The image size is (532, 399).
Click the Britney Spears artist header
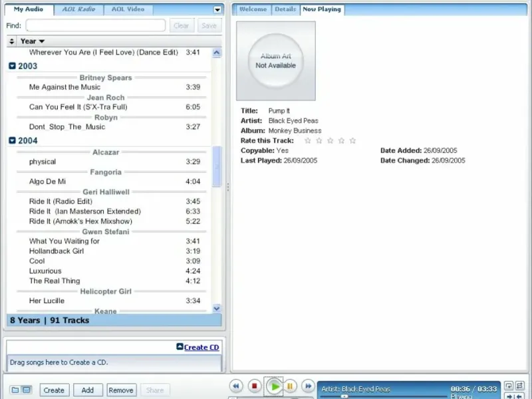(x=106, y=78)
